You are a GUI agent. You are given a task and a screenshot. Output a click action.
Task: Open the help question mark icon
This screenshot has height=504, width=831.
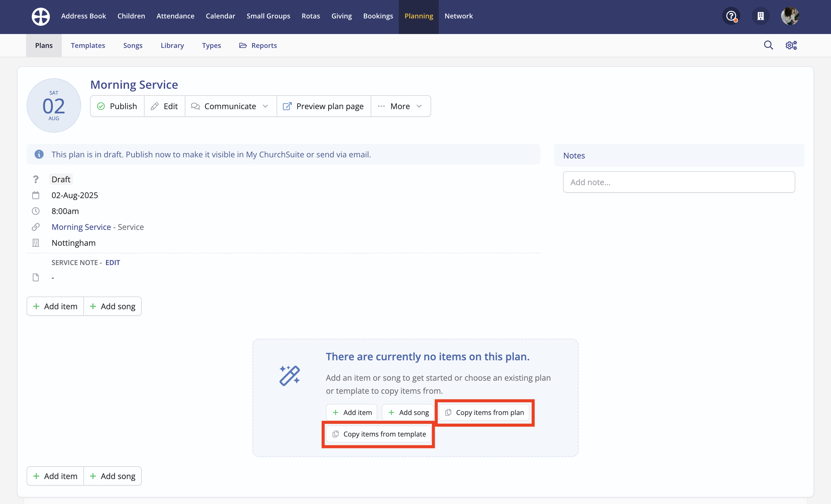coord(731,16)
